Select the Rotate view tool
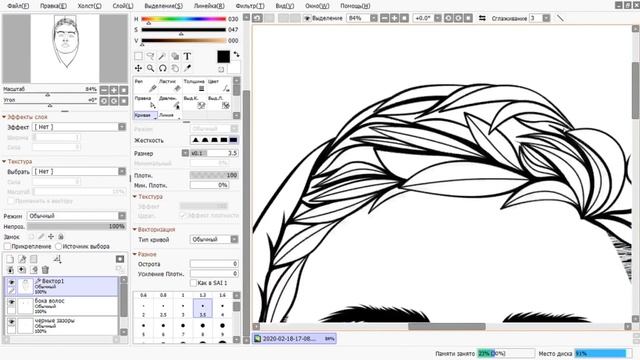The width and height of the screenshot is (640, 360). 162,68
